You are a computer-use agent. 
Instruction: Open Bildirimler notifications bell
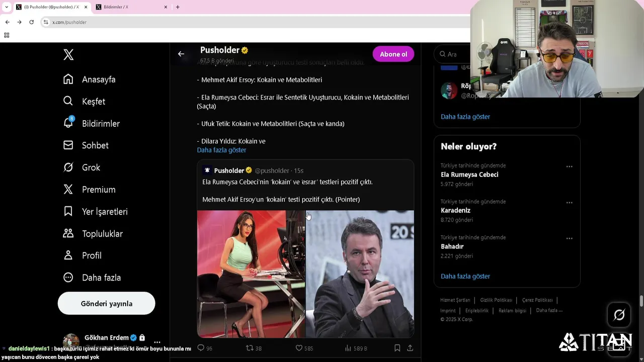92,124
